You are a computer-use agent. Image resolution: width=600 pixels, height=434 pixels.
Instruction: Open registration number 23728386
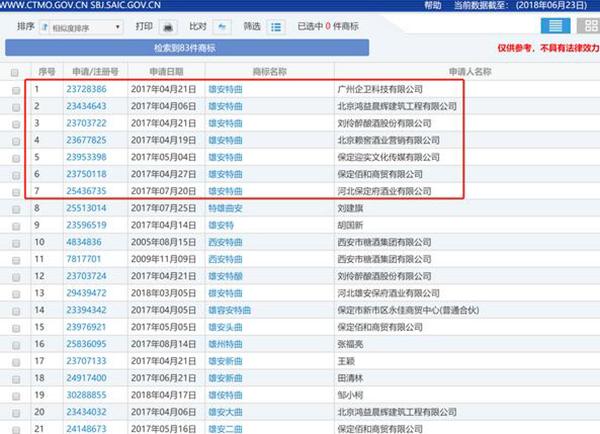click(86, 89)
